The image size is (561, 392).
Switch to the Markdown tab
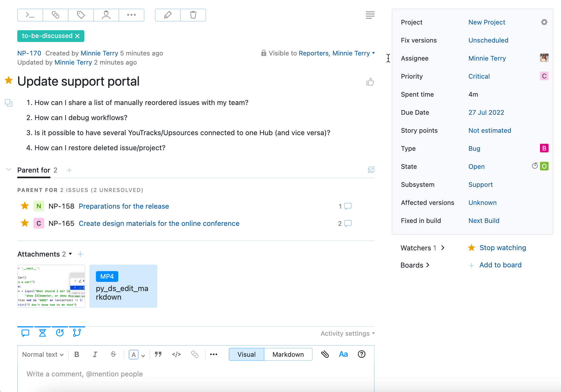(x=288, y=354)
